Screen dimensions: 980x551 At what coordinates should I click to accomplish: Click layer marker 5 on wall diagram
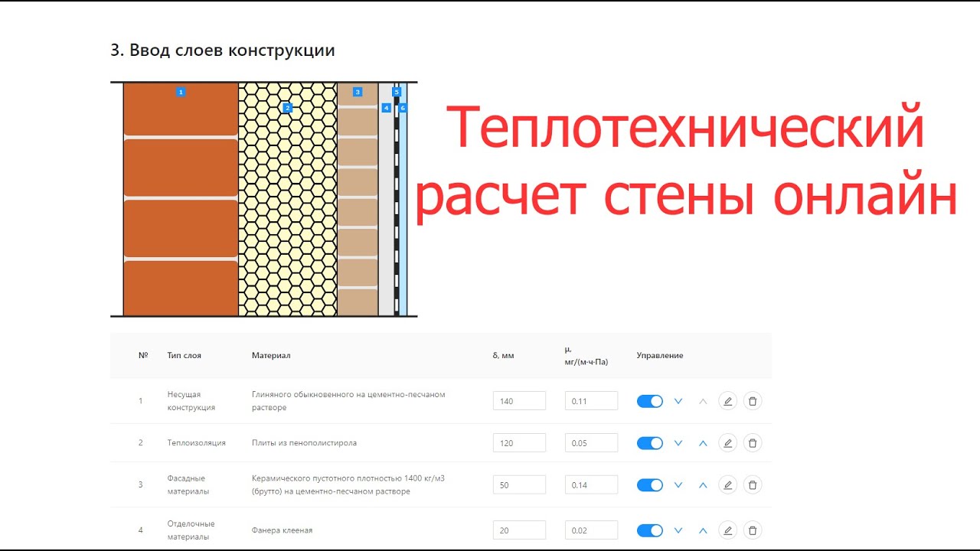coord(397,92)
